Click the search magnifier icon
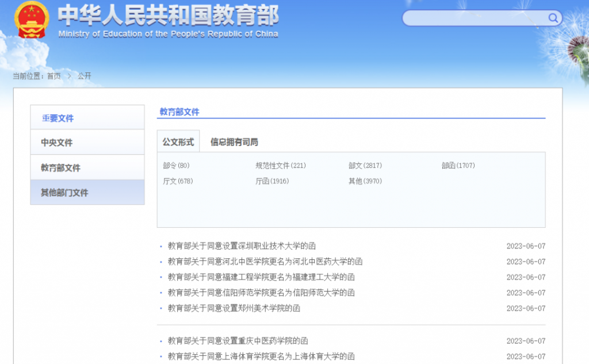589x364 pixels. pyautogui.click(x=553, y=18)
